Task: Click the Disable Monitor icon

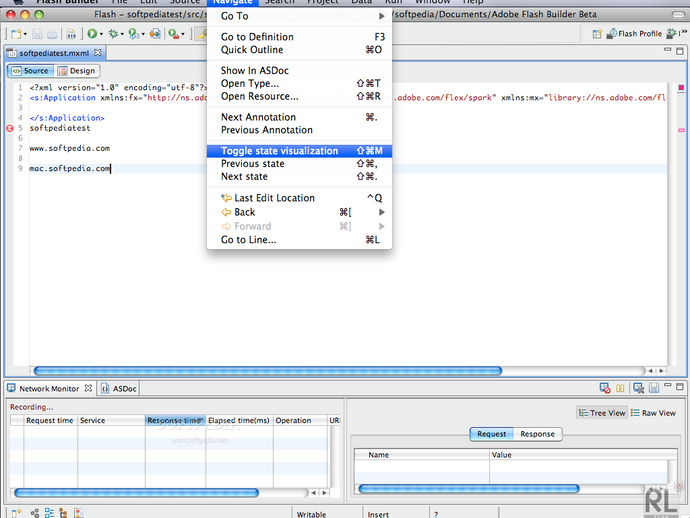Action: click(x=605, y=388)
